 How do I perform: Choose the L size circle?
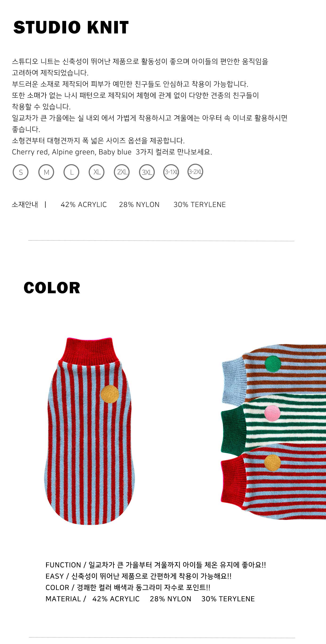[72, 172]
